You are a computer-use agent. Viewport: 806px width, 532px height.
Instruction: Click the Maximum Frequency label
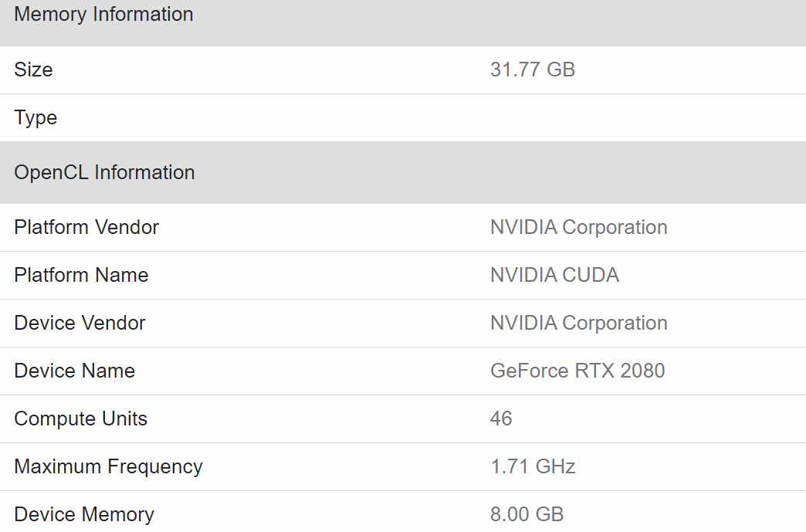(108, 466)
